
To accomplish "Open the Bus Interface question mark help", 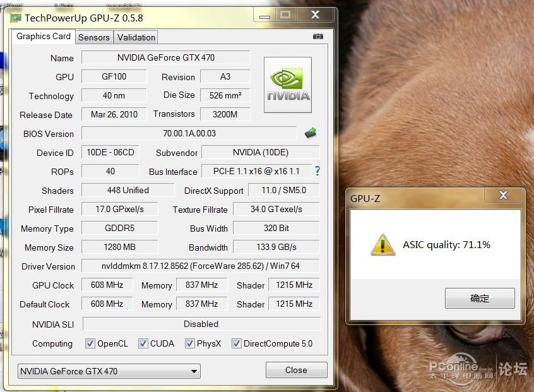I will click(317, 170).
